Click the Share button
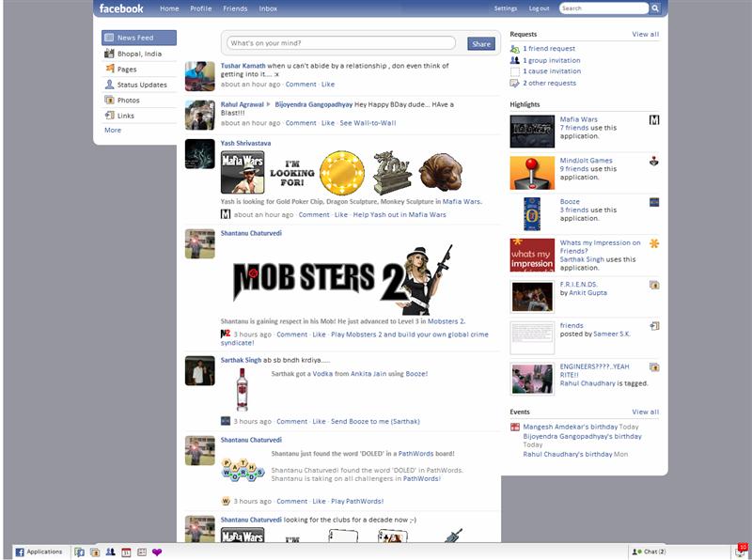The height and width of the screenshot is (560, 752). tap(481, 43)
